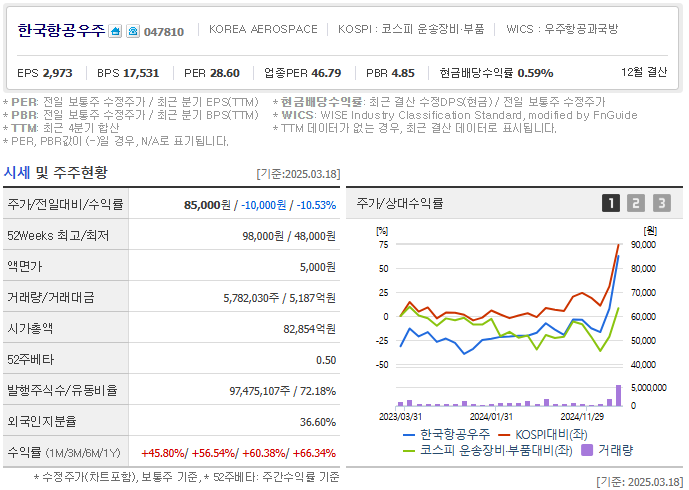Click the 2023/03/31 chart axis label

400,416
